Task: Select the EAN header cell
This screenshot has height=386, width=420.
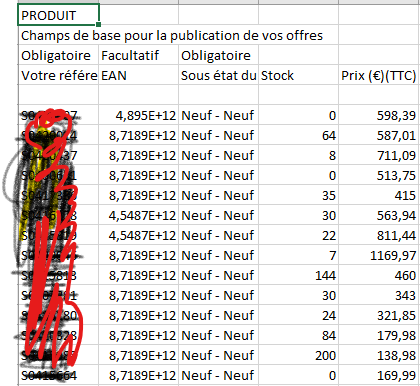Action: [138, 75]
